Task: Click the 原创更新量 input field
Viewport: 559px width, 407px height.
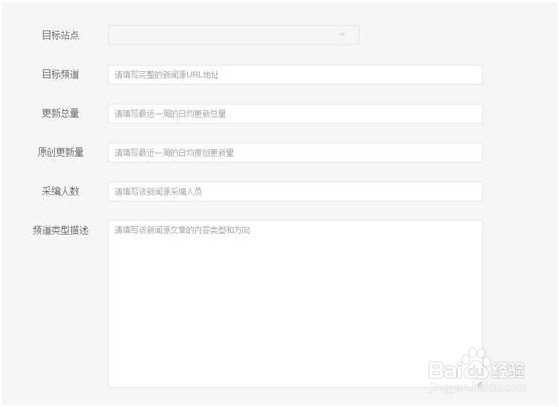Action: [x=296, y=153]
